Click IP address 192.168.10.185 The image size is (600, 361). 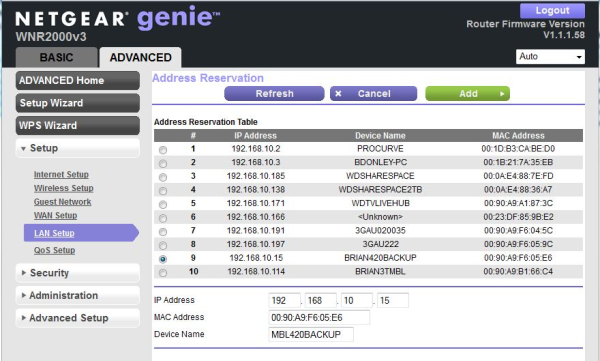[x=256, y=176]
